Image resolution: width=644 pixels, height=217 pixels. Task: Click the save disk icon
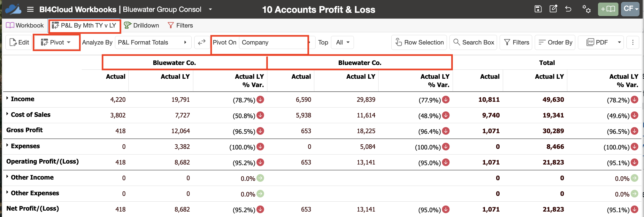tap(538, 9)
